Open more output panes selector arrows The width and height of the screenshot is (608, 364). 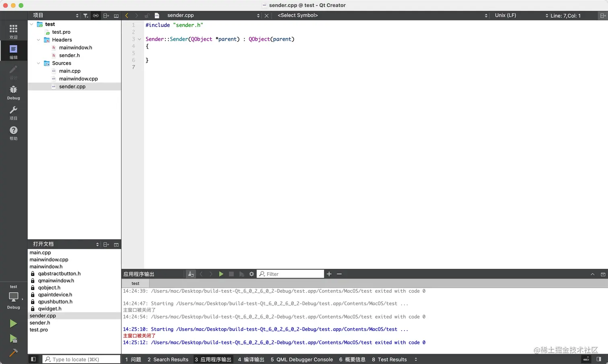[x=416, y=359]
